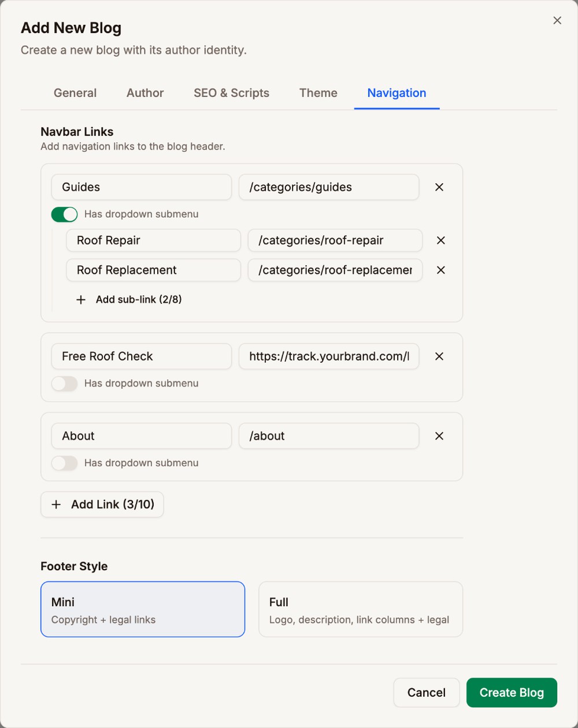Delete the About navbar link

pos(439,436)
